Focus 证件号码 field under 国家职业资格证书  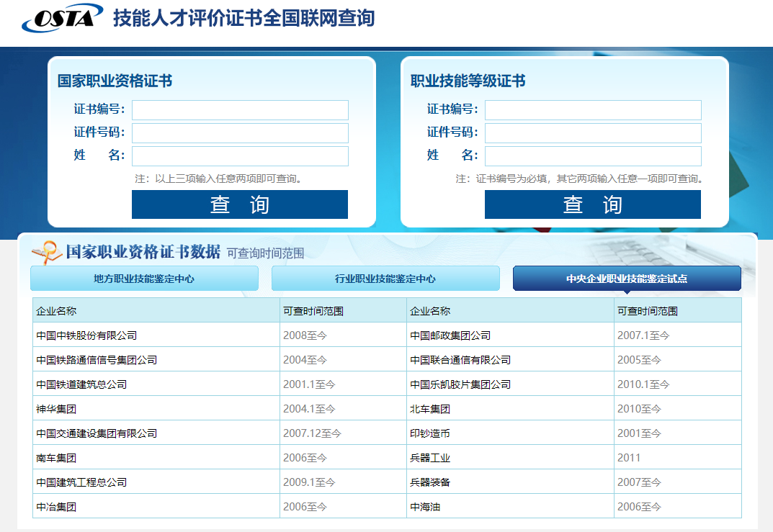[x=240, y=133]
